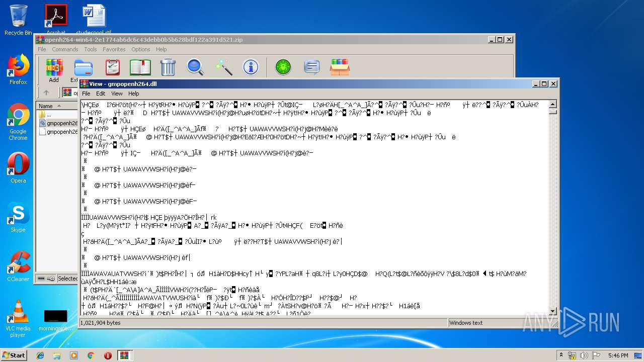Show hidden tray icons arrow

(561, 355)
